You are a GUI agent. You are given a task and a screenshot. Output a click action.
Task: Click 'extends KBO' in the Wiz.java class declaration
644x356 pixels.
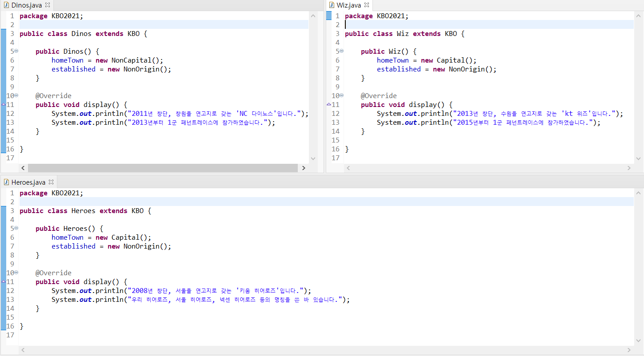435,33
